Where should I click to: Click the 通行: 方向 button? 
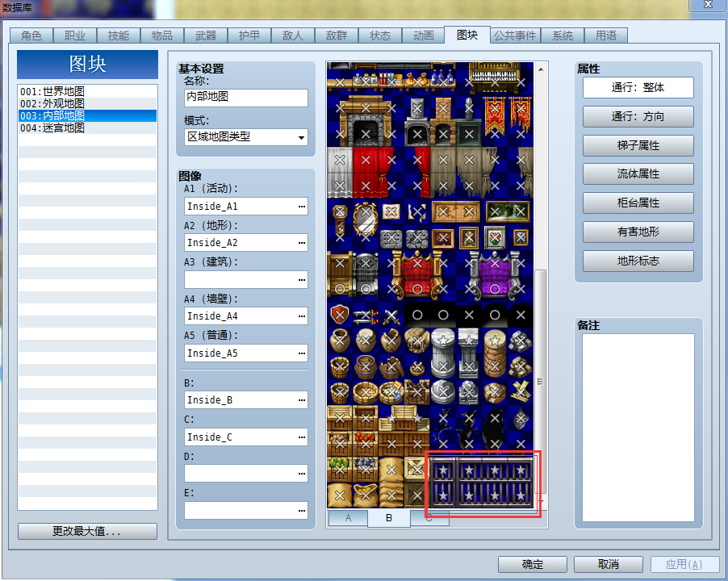tap(638, 116)
